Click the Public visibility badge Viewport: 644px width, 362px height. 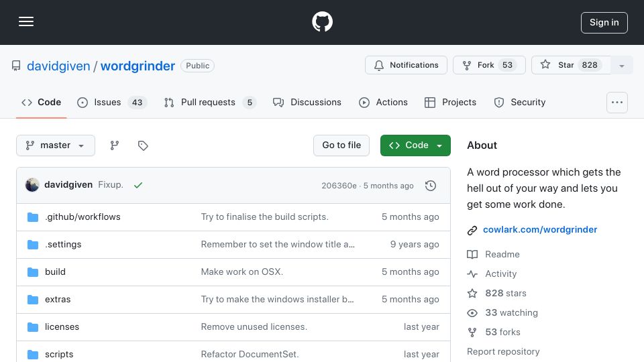click(197, 66)
